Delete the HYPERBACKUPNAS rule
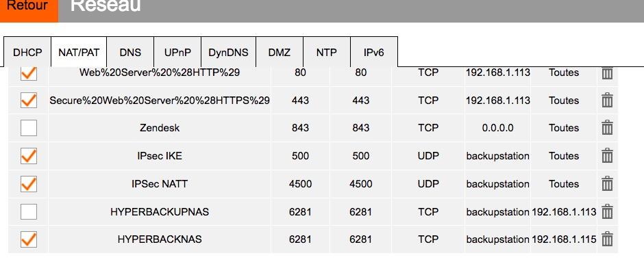This screenshot has width=644, height=275. [607, 212]
